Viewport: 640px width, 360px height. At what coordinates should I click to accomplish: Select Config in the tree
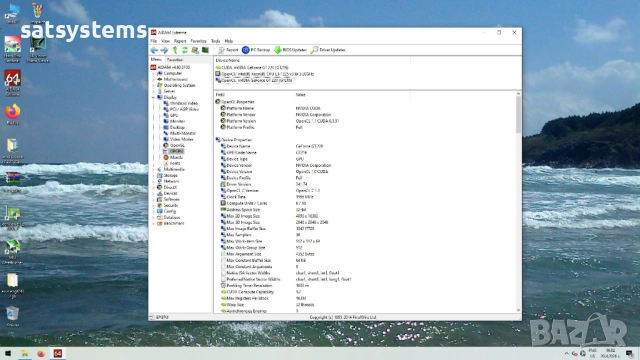tap(167, 211)
